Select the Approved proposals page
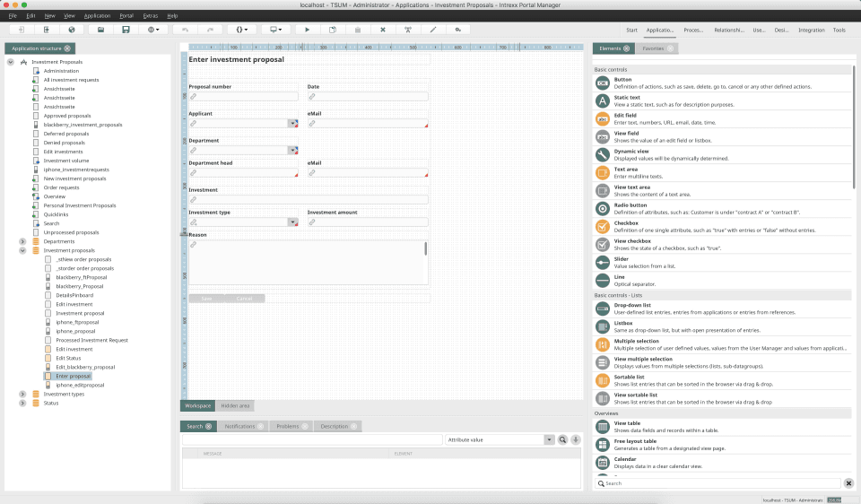The width and height of the screenshot is (861, 504). point(67,116)
